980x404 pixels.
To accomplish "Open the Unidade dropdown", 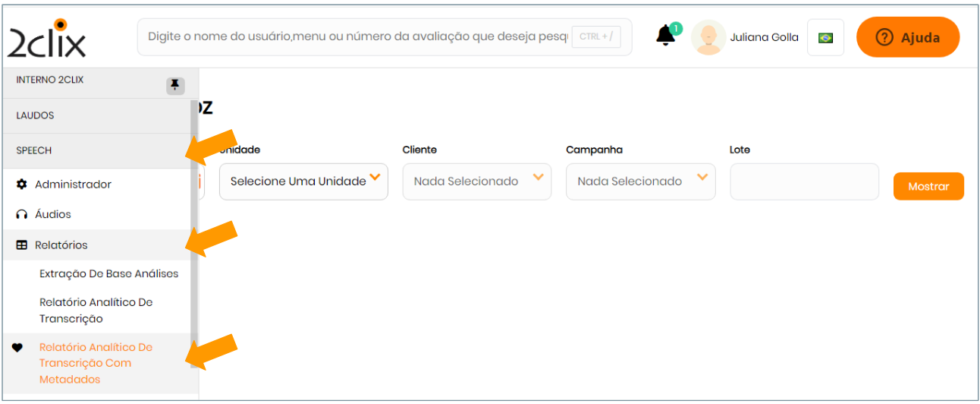I will [303, 181].
